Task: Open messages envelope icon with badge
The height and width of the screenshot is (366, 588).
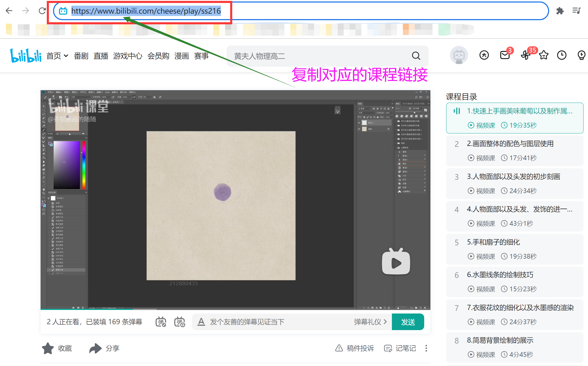Action: (505, 55)
